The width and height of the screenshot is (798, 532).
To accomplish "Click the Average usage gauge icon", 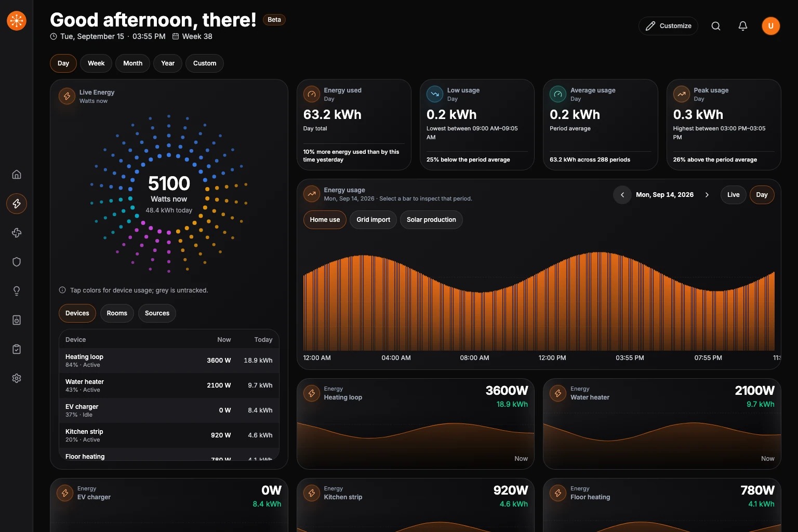I will (x=558, y=94).
